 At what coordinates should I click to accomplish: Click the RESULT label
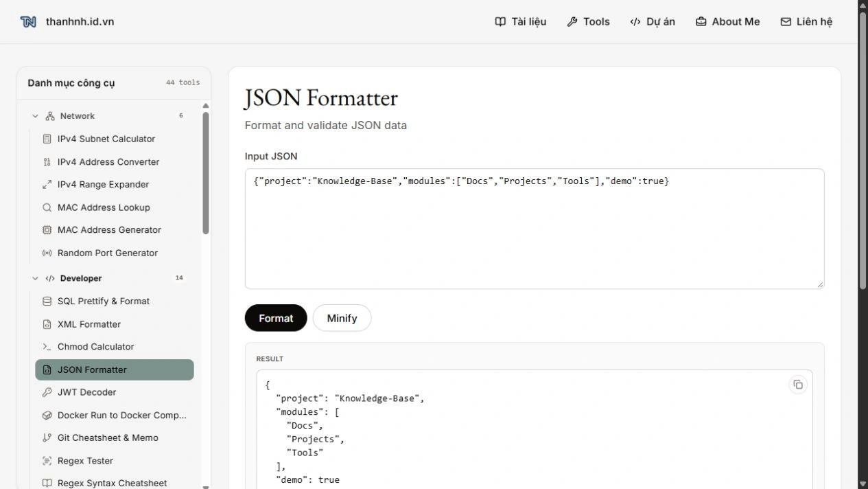(x=270, y=359)
